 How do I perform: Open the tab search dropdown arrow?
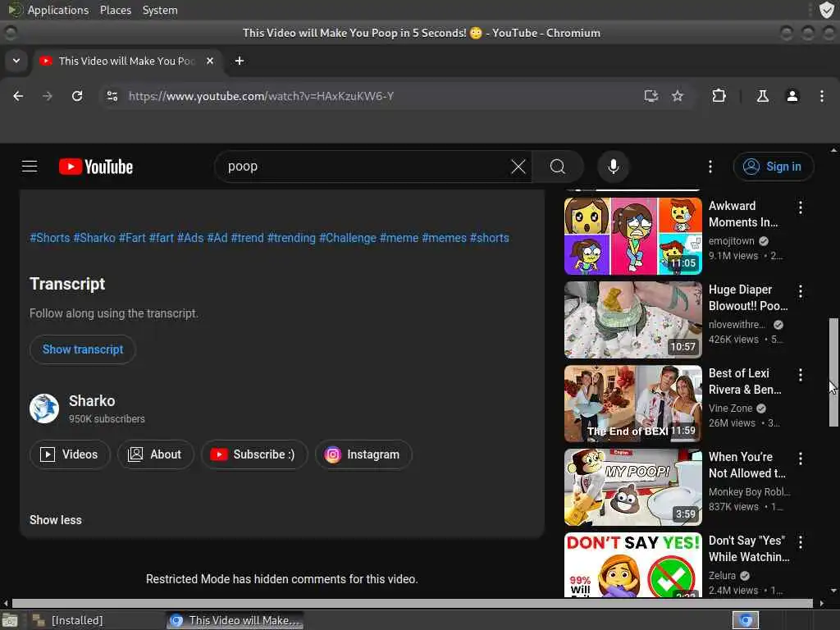click(16, 61)
